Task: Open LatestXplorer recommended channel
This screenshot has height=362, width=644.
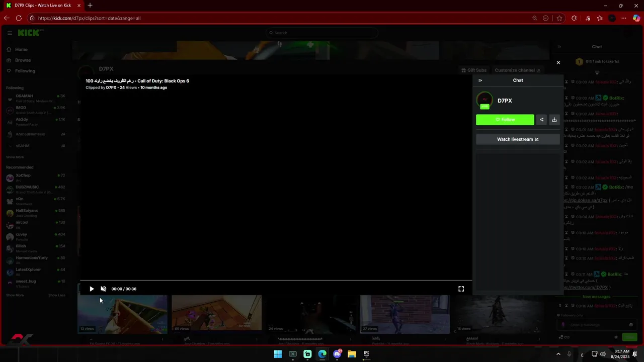Action: click(36, 271)
